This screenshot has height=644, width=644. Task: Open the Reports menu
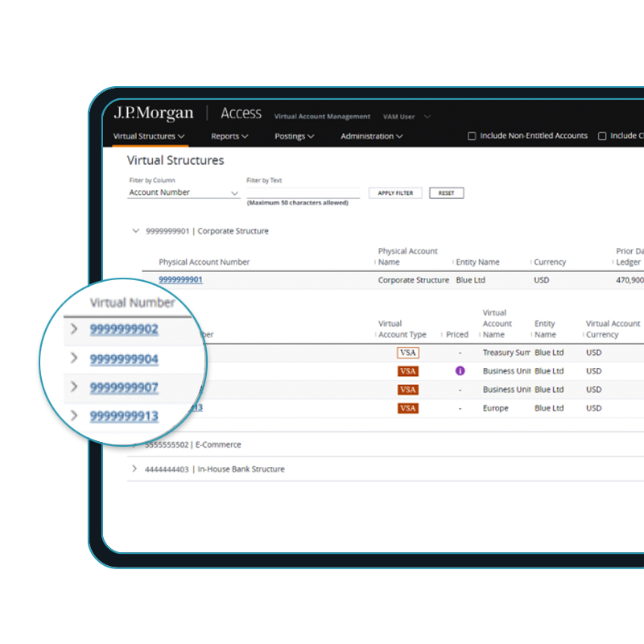click(229, 136)
